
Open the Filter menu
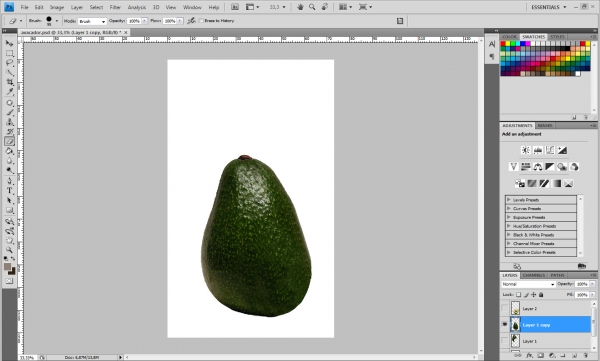115,7
